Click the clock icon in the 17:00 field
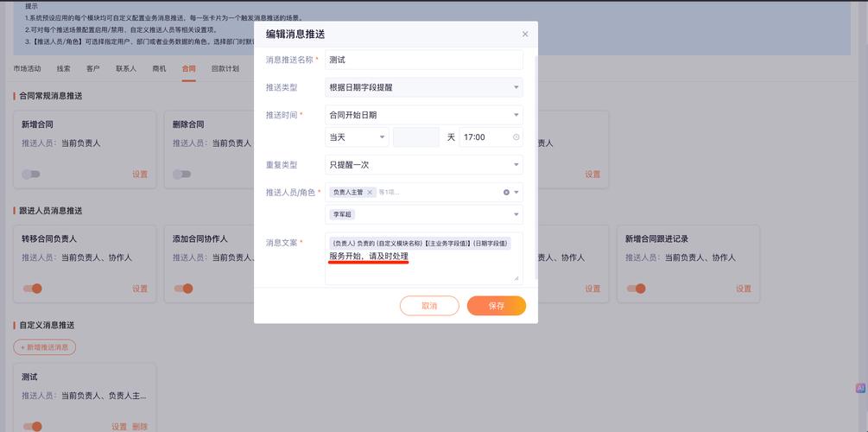Viewport: 868px width, 432px height. click(x=516, y=137)
